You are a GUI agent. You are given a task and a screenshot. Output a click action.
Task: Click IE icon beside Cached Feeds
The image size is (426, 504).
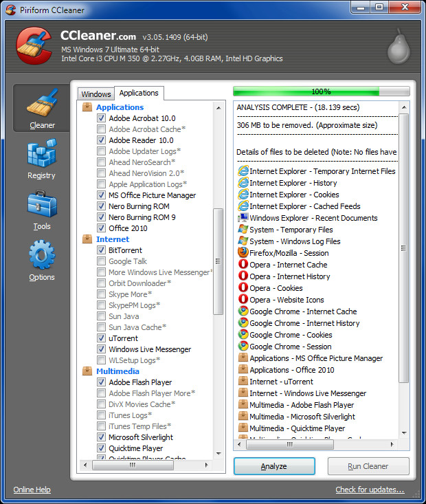coord(243,206)
